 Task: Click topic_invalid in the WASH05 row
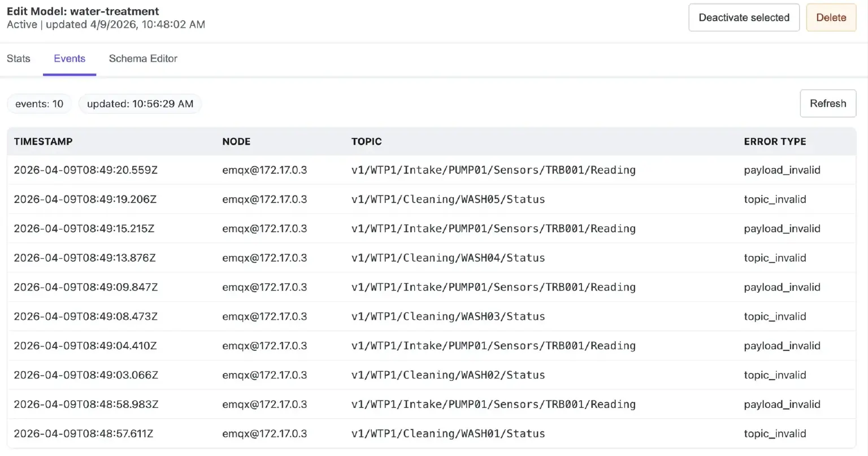coord(775,199)
